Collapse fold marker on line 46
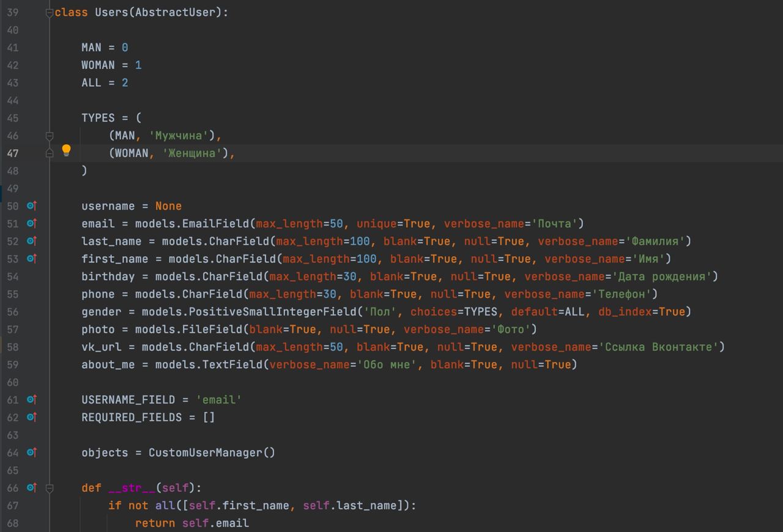The image size is (783, 532). click(x=50, y=136)
